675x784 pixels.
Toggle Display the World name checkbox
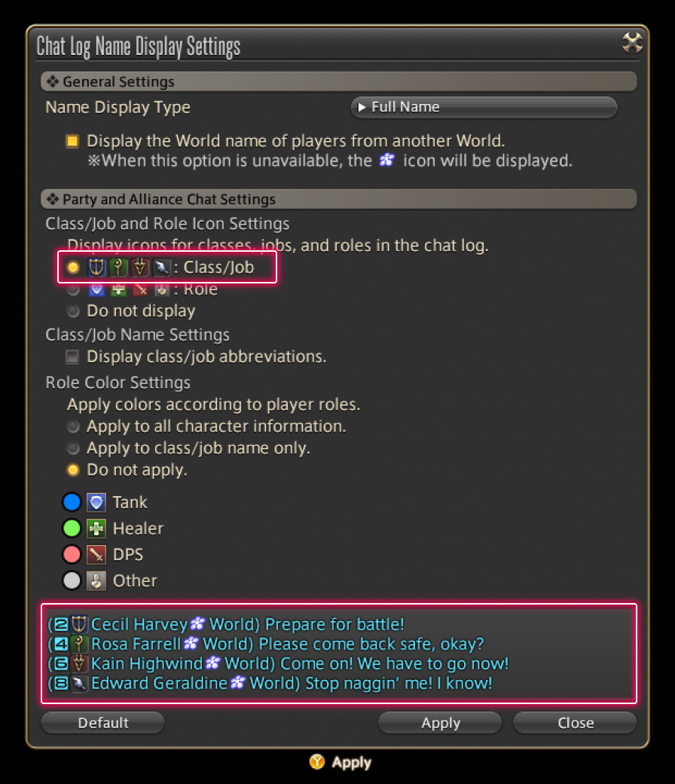[72, 142]
